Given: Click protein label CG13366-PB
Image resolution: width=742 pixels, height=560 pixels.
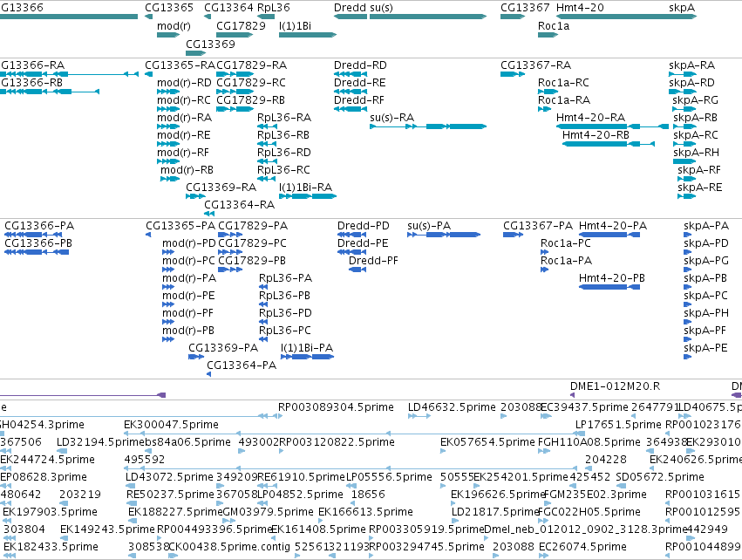Looking at the screenshot, I should click(38, 242).
